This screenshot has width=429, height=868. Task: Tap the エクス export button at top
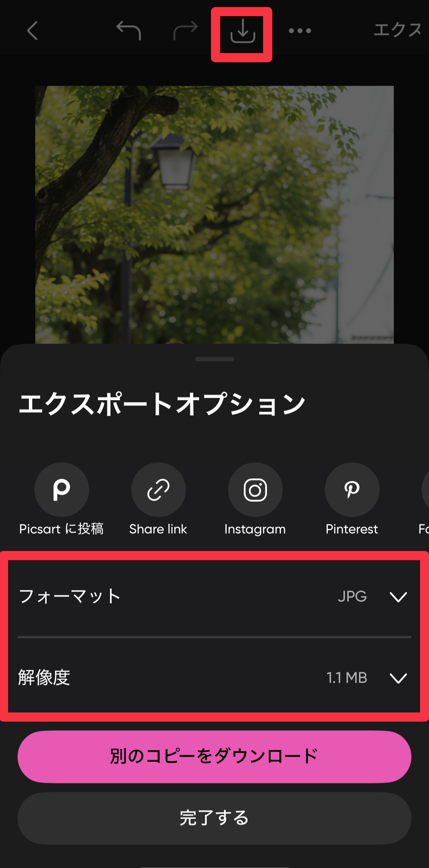[x=398, y=30]
